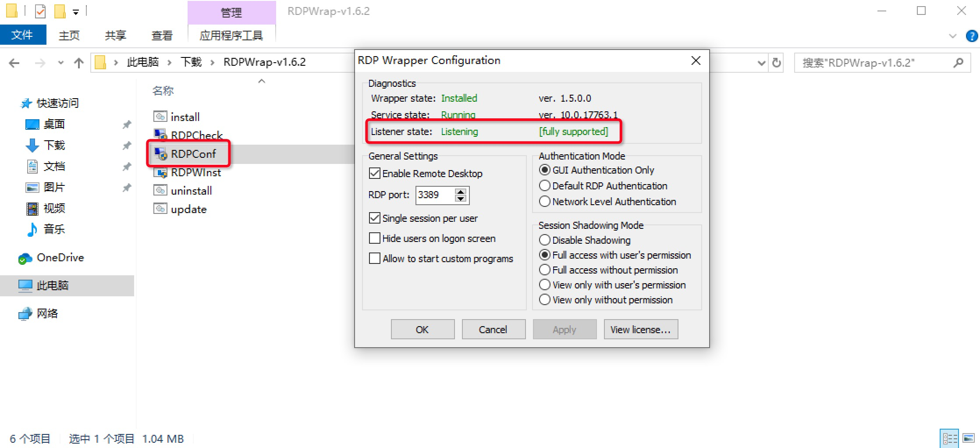980x448 pixels.
Task: Go up one folder level arrow
Action: (x=79, y=63)
